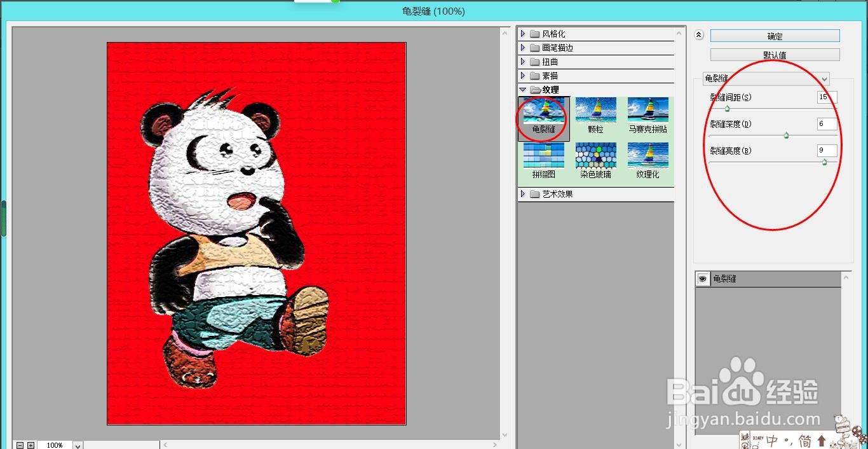
Task: Expand the 素描 filter category
Action: (523, 76)
